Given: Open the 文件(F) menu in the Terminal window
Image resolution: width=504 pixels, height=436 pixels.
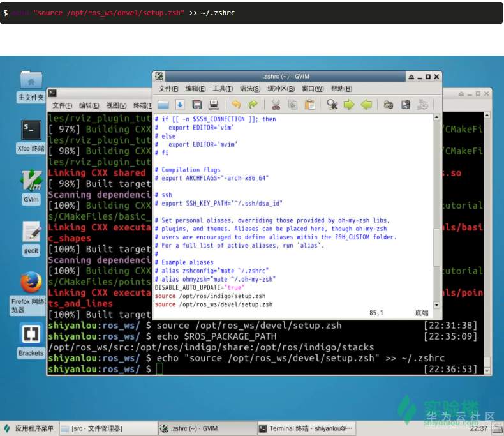Looking at the screenshot, I should point(62,105).
